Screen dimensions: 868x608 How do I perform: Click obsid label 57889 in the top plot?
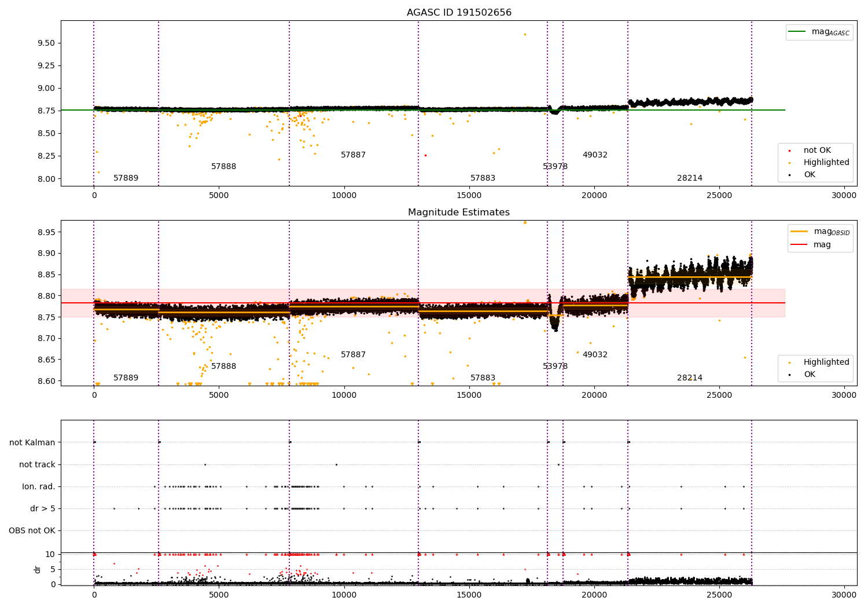click(x=126, y=178)
